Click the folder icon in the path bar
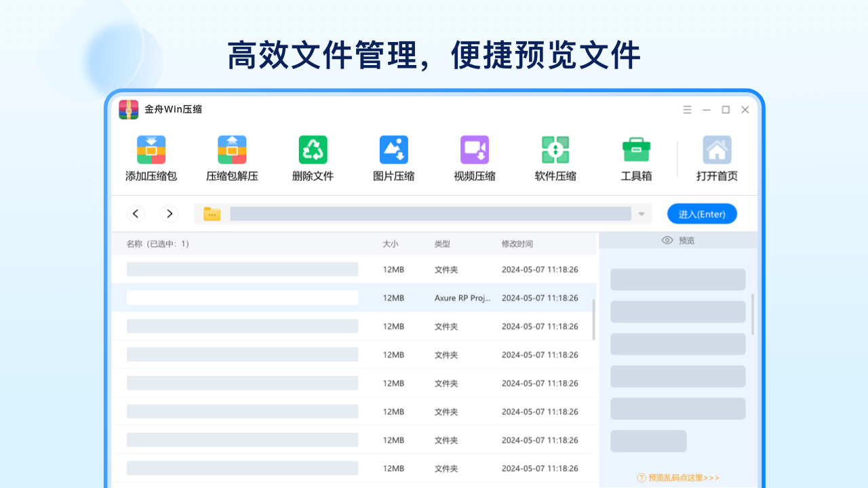This screenshot has height=488, width=868. pyautogui.click(x=212, y=213)
